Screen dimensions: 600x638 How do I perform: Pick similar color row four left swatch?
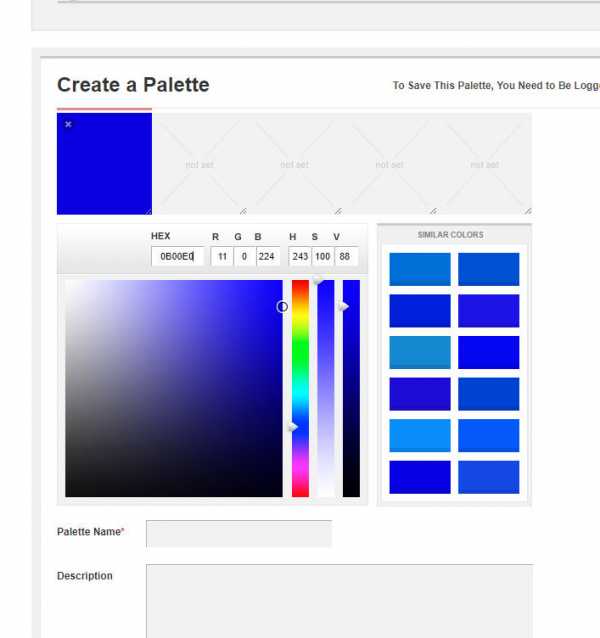tap(420, 394)
